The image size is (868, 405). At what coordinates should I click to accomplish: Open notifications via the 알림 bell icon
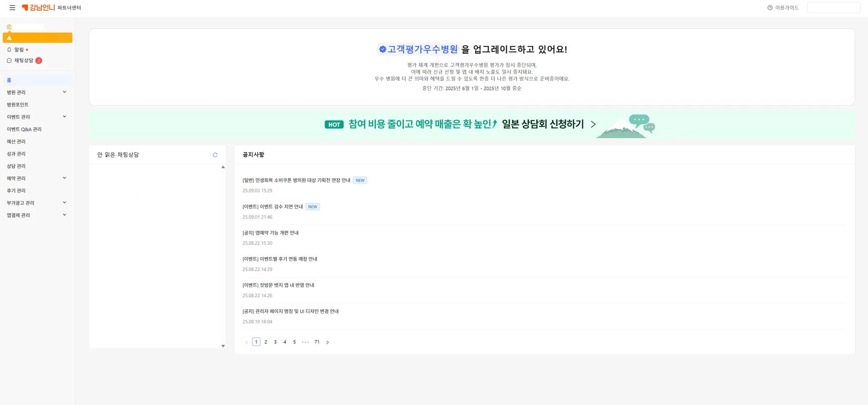(x=9, y=50)
